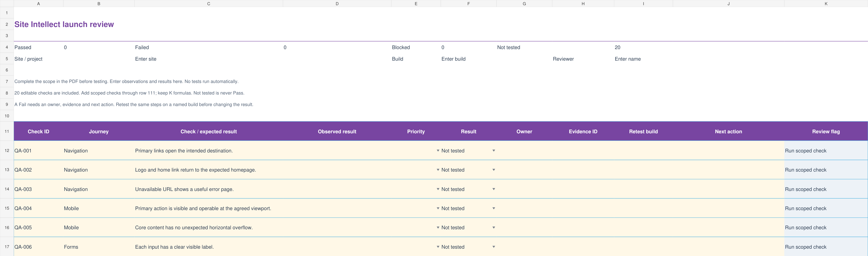Select the column A header
The image size is (868, 256).
click(x=38, y=4)
